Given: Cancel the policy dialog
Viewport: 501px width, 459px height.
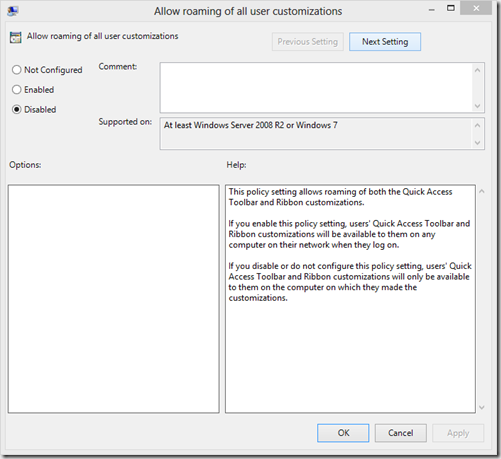Looking at the screenshot, I should pyautogui.click(x=400, y=433).
